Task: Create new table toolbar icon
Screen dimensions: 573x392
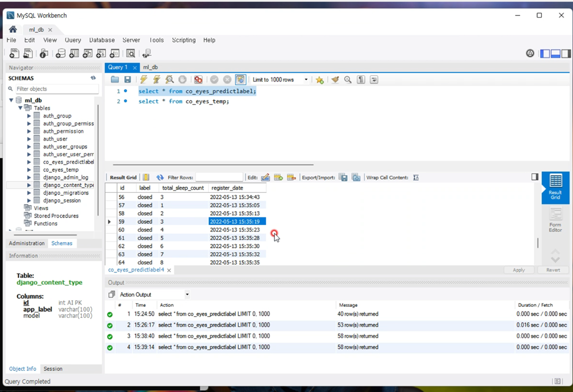Action: (x=74, y=53)
